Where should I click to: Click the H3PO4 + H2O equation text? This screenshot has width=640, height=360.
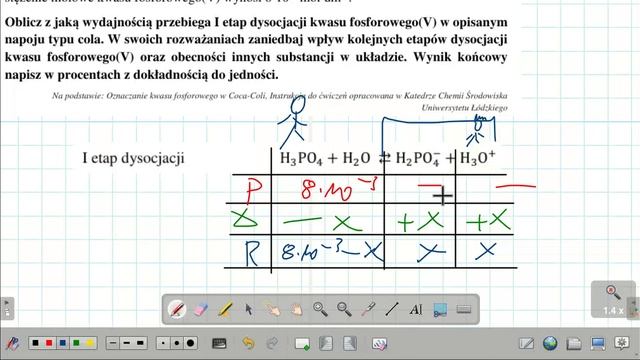click(325, 158)
